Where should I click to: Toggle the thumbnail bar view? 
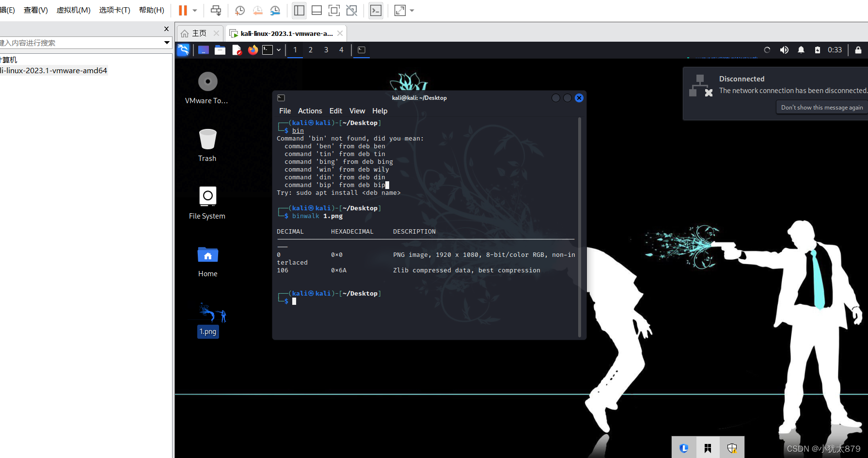(317, 10)
